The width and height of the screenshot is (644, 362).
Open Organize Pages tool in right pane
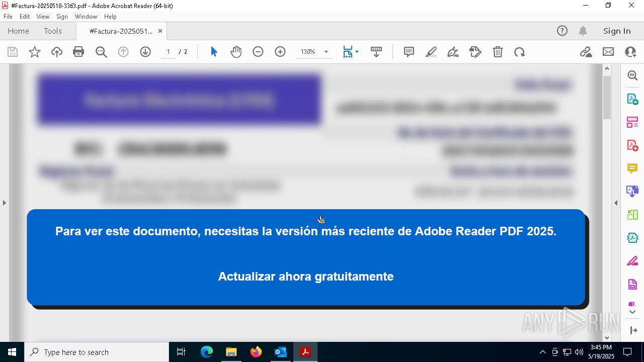point(632,122)
